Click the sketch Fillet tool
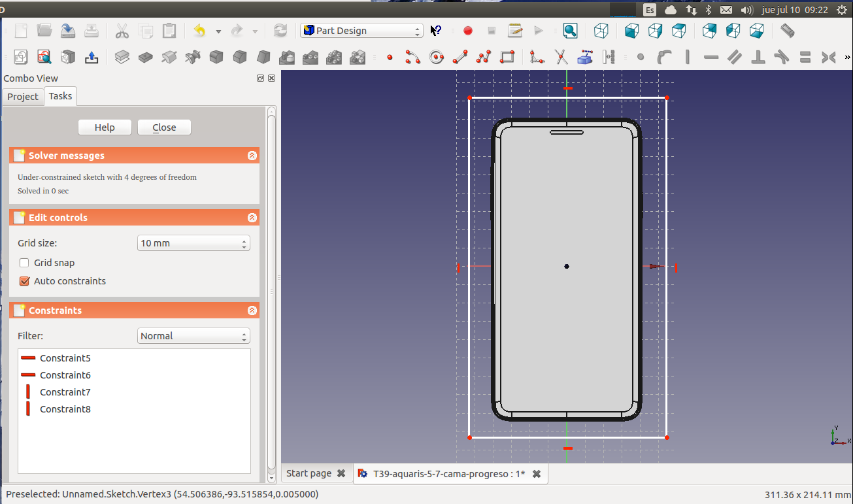Image resolution: width=853 pixels, height=504 pixels. (x=537, y=58)
